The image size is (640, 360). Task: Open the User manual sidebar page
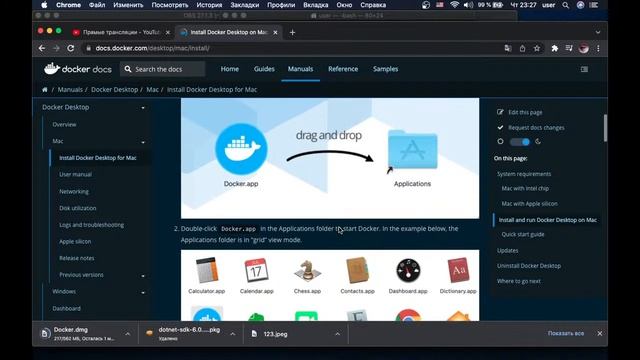click(76, 174)
